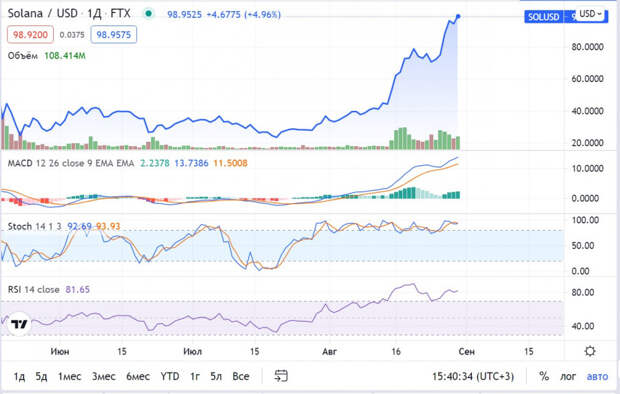This screenshot has width=620, height=394.
Task: Click the Июн label on time axis
Action: pyautogui.click(x=60, y=351)
